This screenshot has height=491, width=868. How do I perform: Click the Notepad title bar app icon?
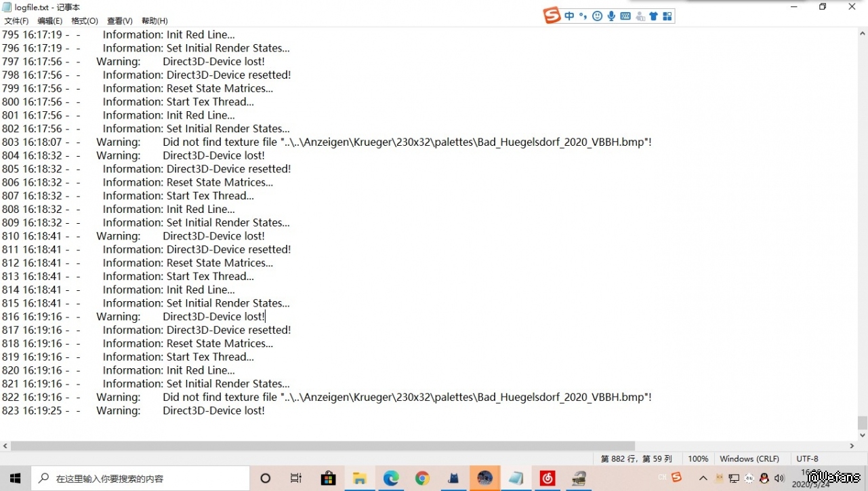(7, 7)
